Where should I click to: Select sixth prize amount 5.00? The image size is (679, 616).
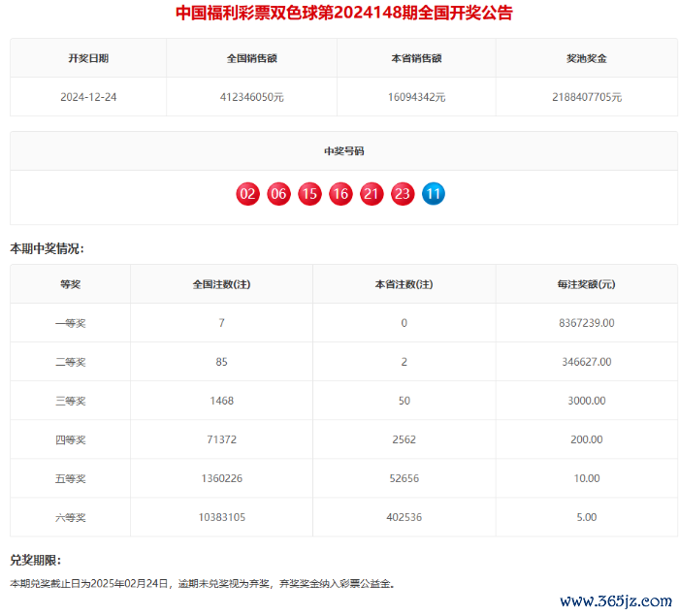[x=586, y=518]
